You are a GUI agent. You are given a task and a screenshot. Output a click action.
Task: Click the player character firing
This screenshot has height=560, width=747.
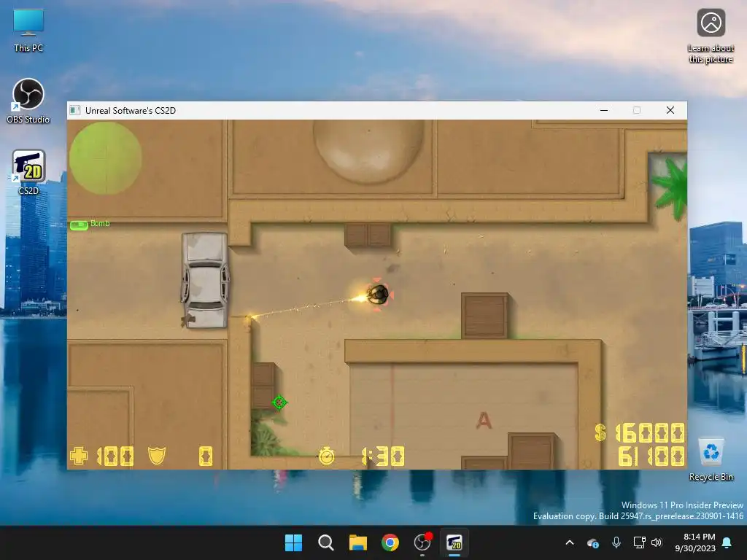[x=379, y=295]
